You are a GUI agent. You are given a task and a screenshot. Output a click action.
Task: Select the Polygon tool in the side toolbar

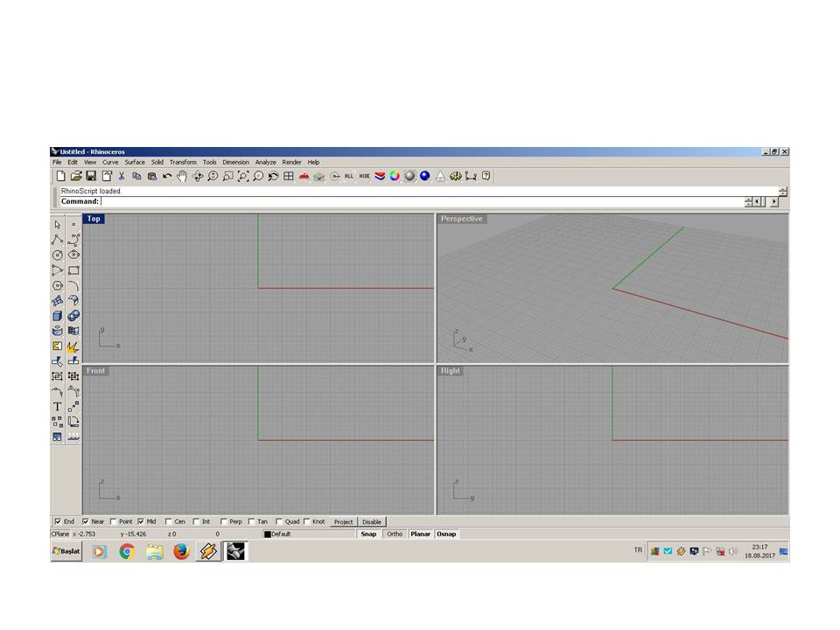pos(58,285)
